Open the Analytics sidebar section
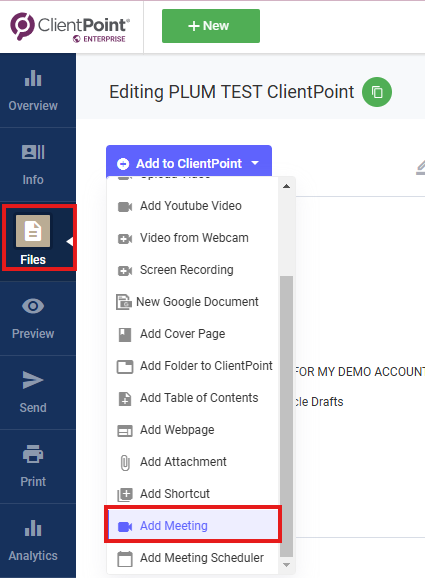 pos(33,540)
